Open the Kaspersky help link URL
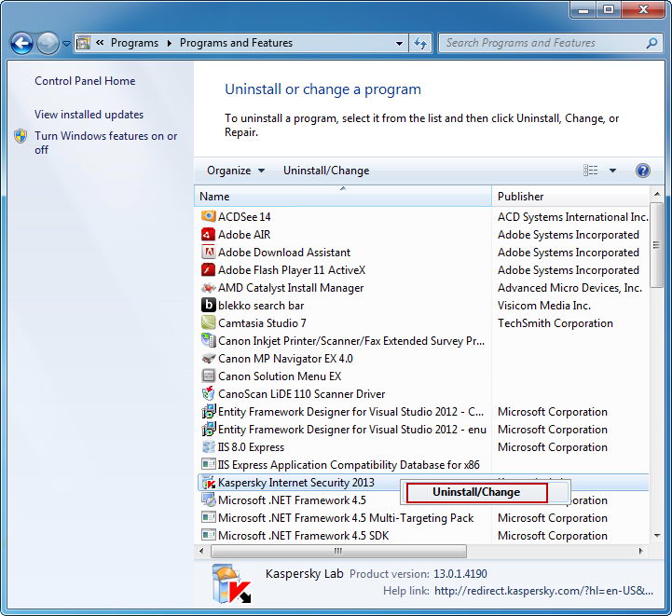Image resolution: width=672 pixels, height=616 pixels. tap(544, 591)
